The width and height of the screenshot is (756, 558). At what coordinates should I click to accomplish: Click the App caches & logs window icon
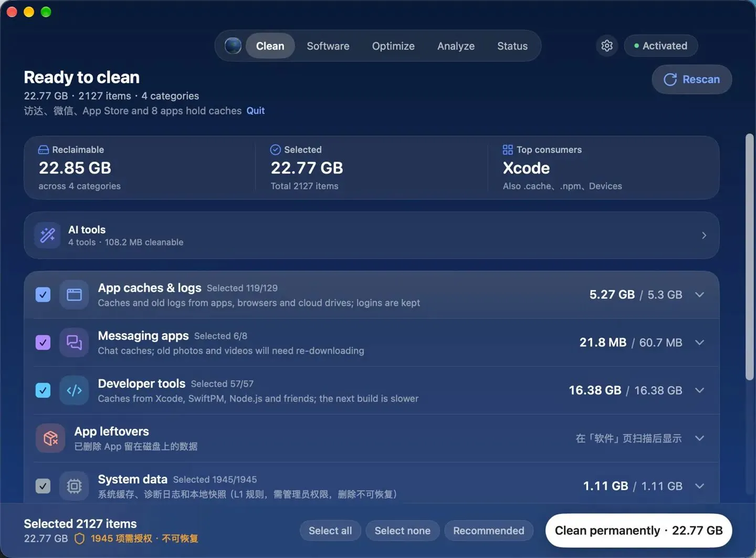point(74,295)
